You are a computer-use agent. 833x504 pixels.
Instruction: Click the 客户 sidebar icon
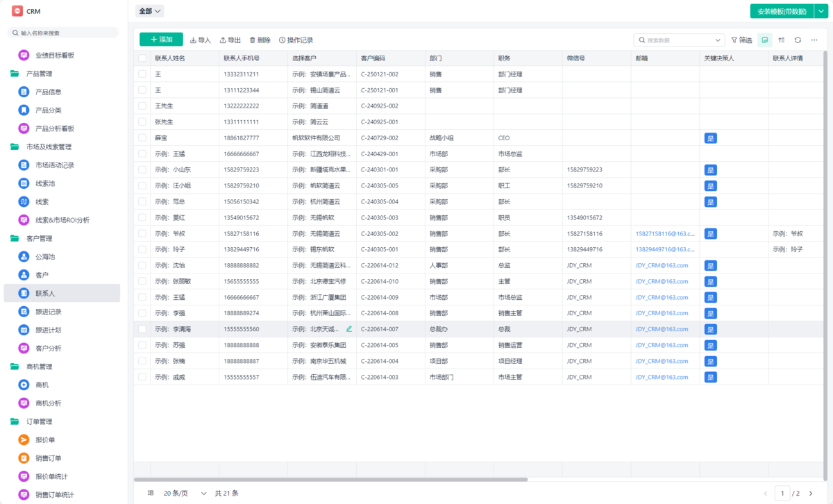[24, 275]
